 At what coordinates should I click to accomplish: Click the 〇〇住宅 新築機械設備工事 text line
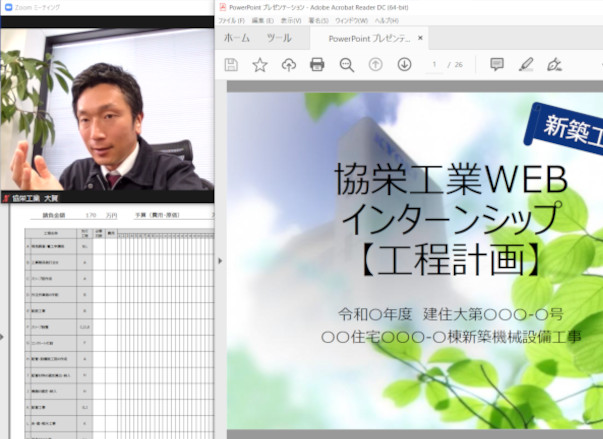(451, 337)
